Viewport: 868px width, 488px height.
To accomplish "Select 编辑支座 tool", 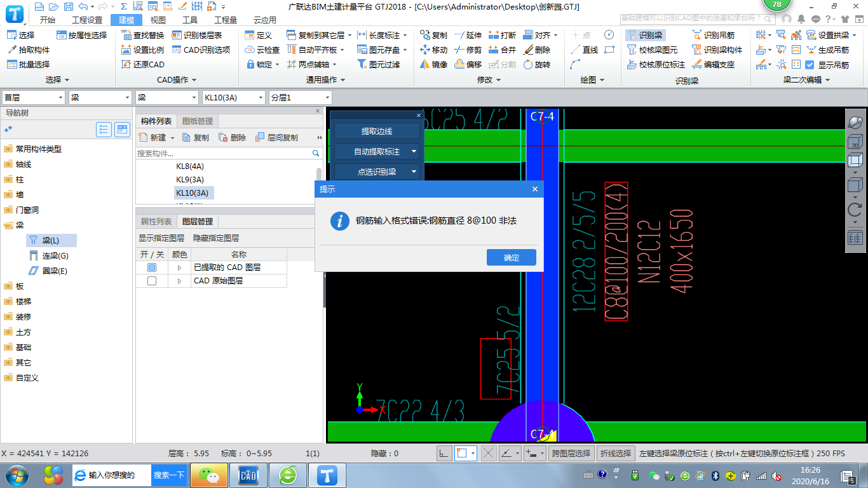I will 713,64.
